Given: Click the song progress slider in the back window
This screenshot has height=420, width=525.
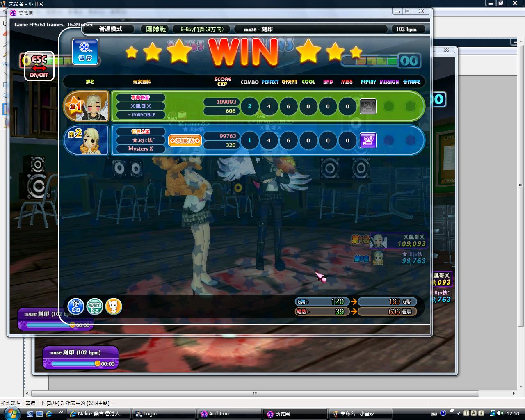Looking at the screenshot, I should point(75,363).
